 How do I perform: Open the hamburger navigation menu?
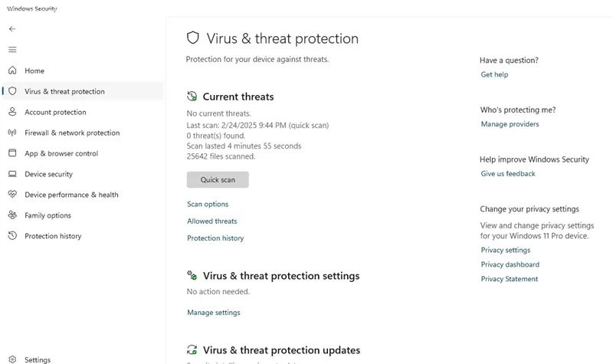point(12,50)
